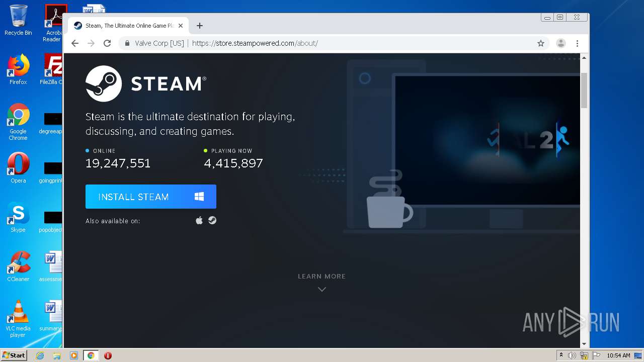This screenshot has height=362, width=644.
Task: Open the Opera desktop shortcut
Action: (x=18, y=168)
